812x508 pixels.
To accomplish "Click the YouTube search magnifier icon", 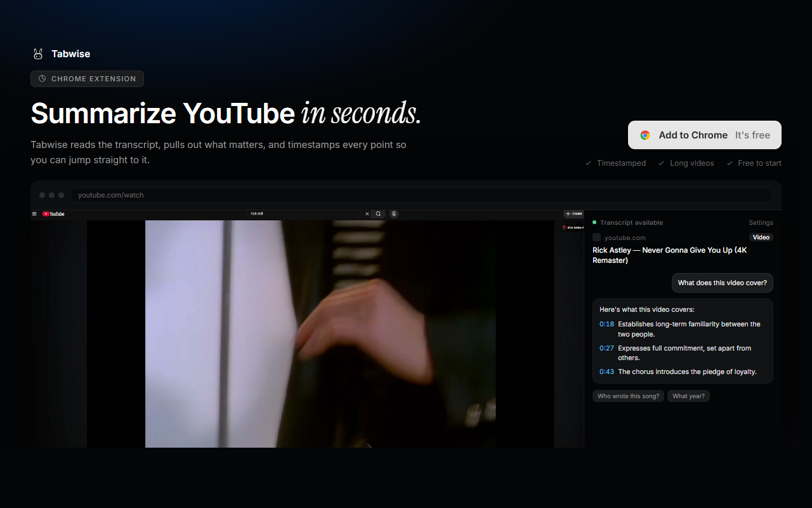I will [x=378, y=214].
